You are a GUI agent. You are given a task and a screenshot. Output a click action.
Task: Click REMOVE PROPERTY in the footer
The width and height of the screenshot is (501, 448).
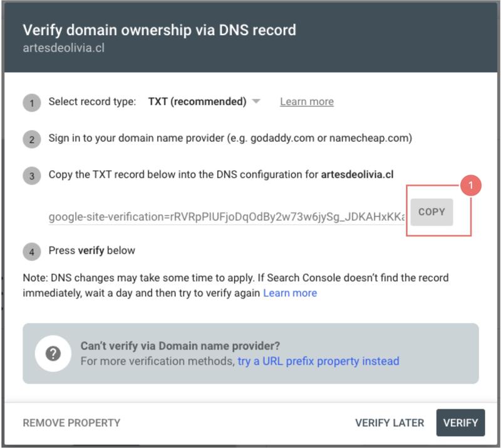[x=71, y=423]
